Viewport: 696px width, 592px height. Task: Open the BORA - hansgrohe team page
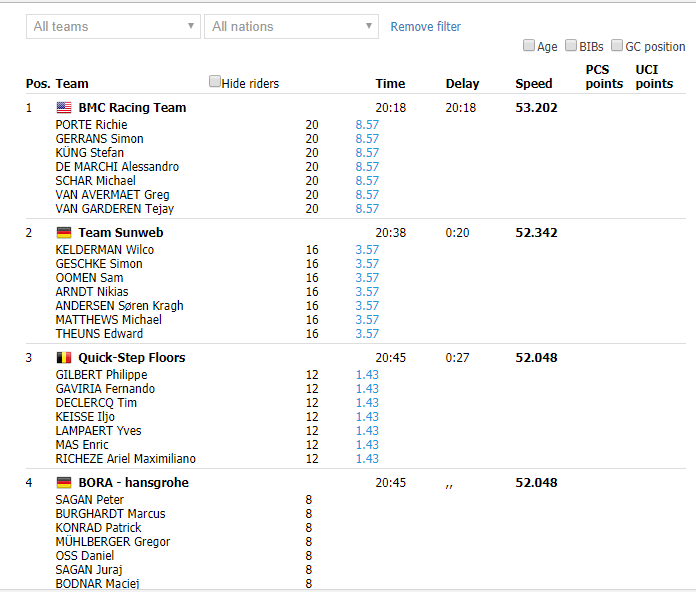[134, 483]
